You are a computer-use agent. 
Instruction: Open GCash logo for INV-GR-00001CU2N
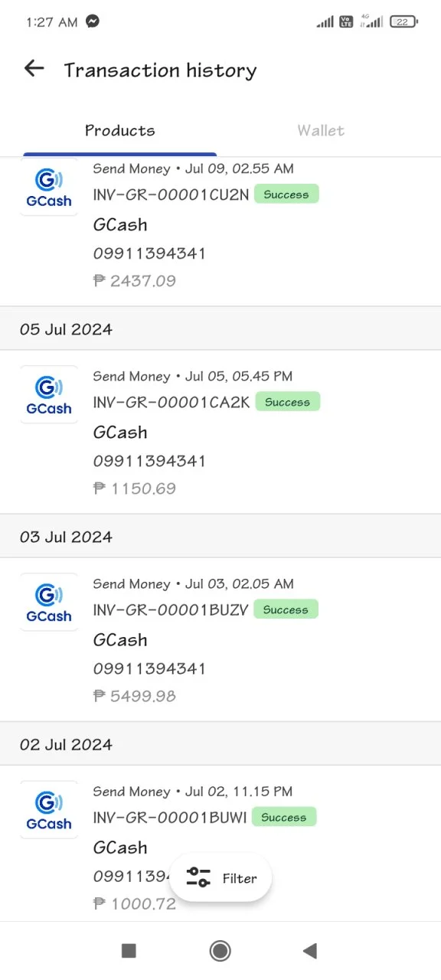tap(49, 187)
